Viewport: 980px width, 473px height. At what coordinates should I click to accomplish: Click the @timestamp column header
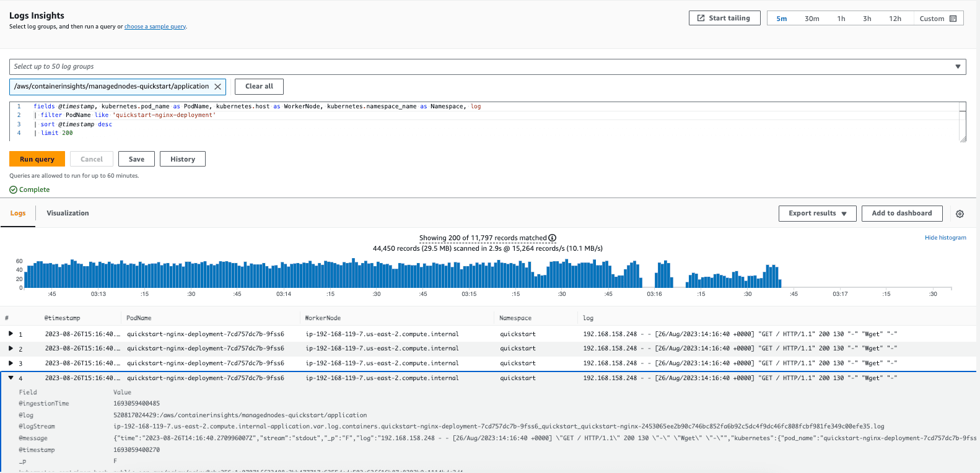pos(62,318)
